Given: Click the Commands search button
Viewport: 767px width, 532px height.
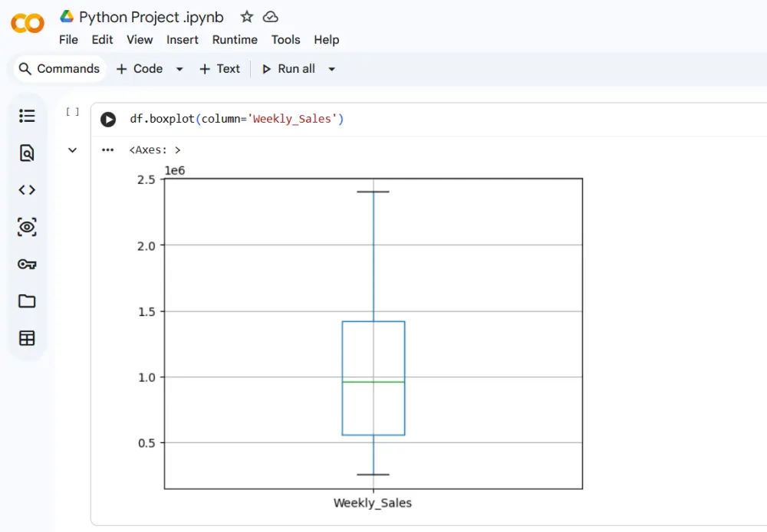Looking at the screenshot, I should click(x=59, y=69).
